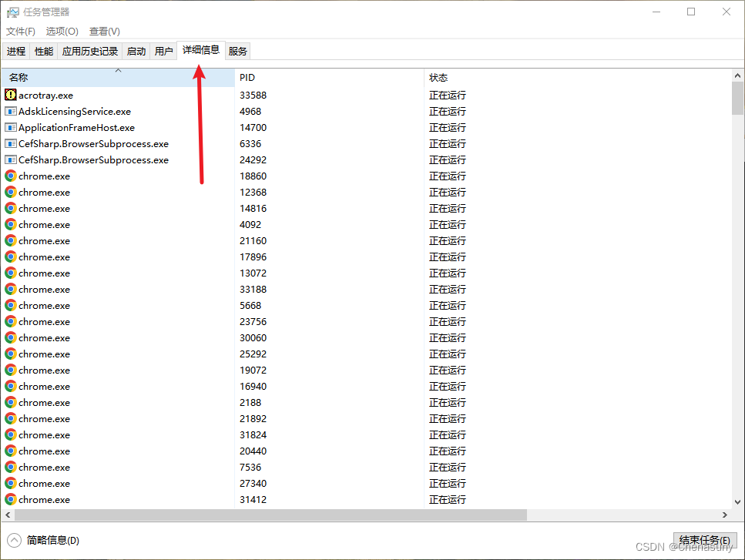Click Chrome icon in the PID 18860 row
Viewport: 745px width, 560px height.
pos(11,176)
